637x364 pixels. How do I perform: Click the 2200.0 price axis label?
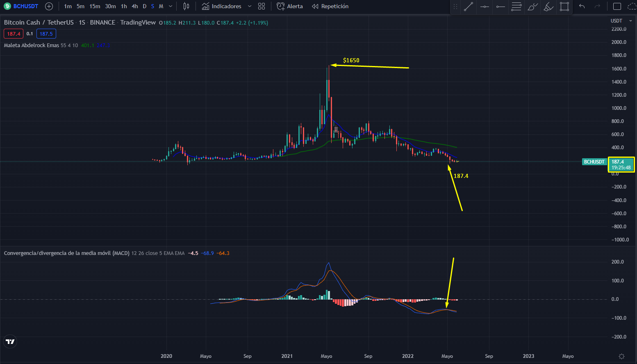[x=619, y=29]
